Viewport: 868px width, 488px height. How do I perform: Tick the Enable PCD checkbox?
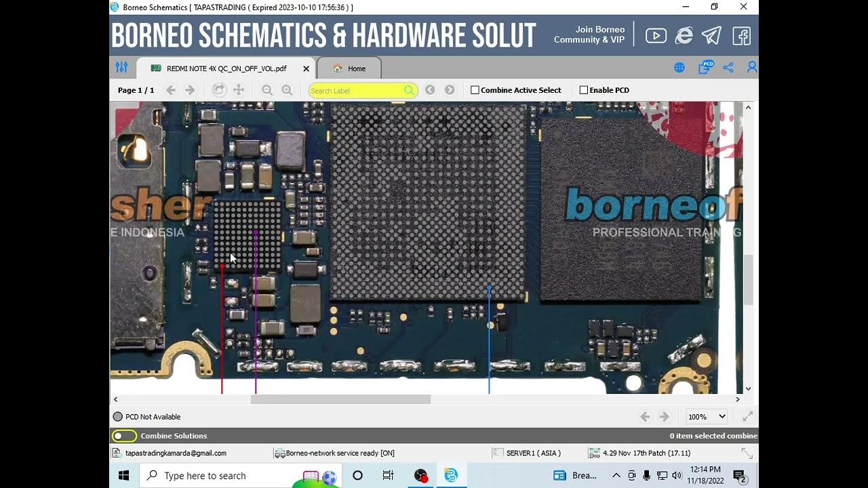point(584,90)
